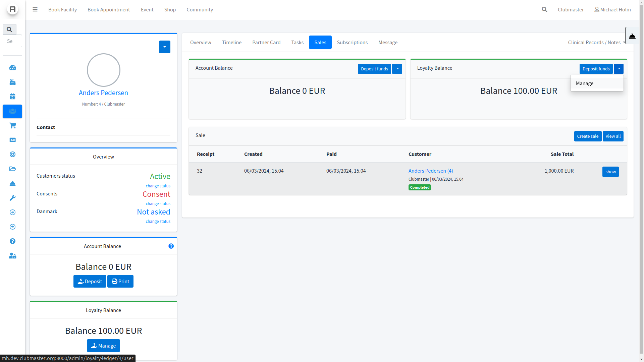This screenshot has height=362, width=644.
Task: Click the sidebar search input field
Action: tap(12, 41)
